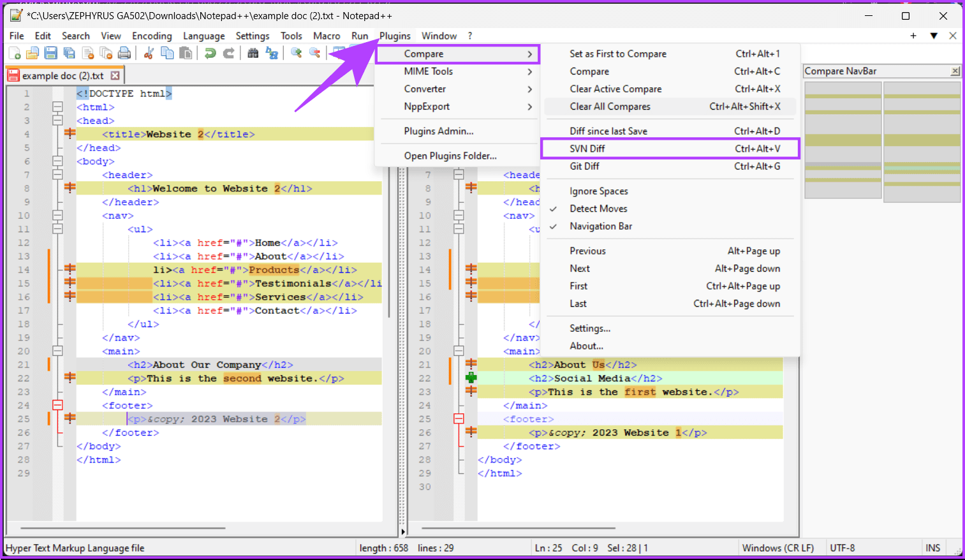Cut selected text with the scissors icon
Screen dimensions: 965x560
pyautogui.click(x=148, y=53)
